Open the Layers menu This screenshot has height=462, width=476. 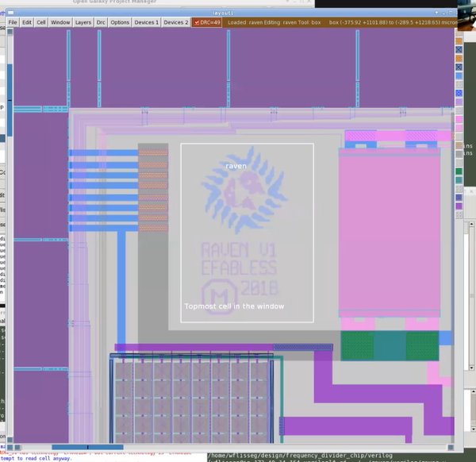click(x=83, y=22)
